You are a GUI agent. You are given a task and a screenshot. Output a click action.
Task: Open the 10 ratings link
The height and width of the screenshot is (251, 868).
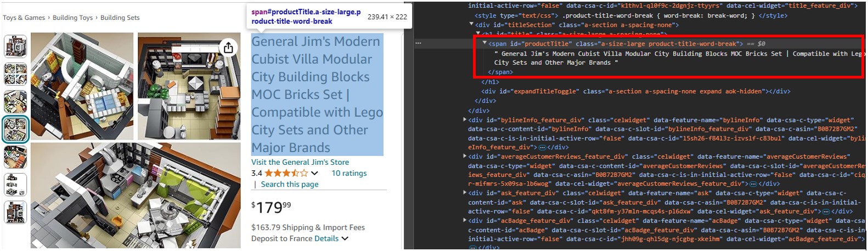pos(349,173)
